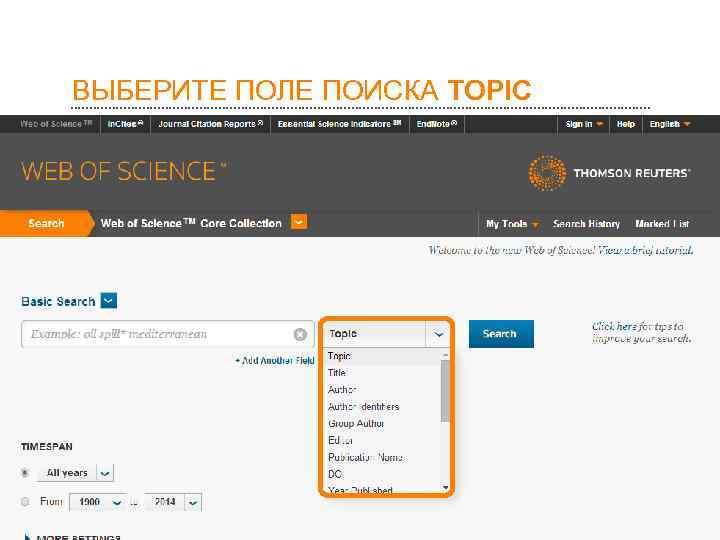Viewport: 720px width, 540px height.
Task: Open the orange database selector arrow
Action: pyautogui.click(x=299, y=222)
